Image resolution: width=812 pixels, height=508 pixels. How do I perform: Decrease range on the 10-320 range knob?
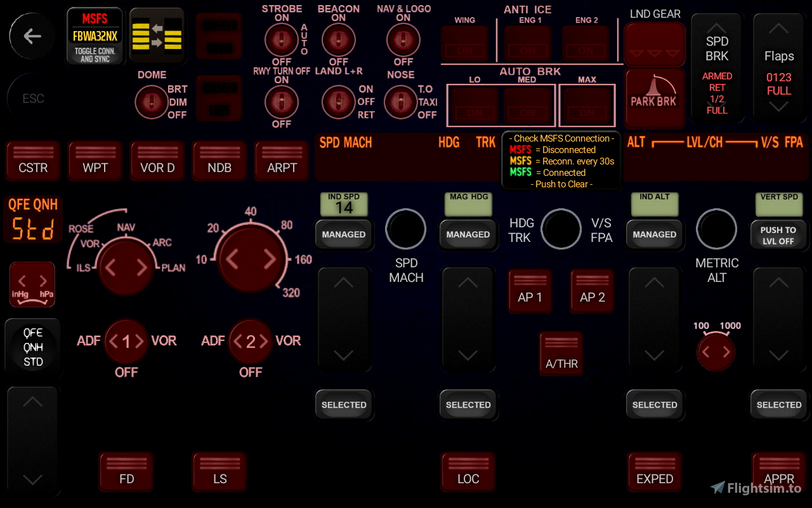click(x=233, y=259)
